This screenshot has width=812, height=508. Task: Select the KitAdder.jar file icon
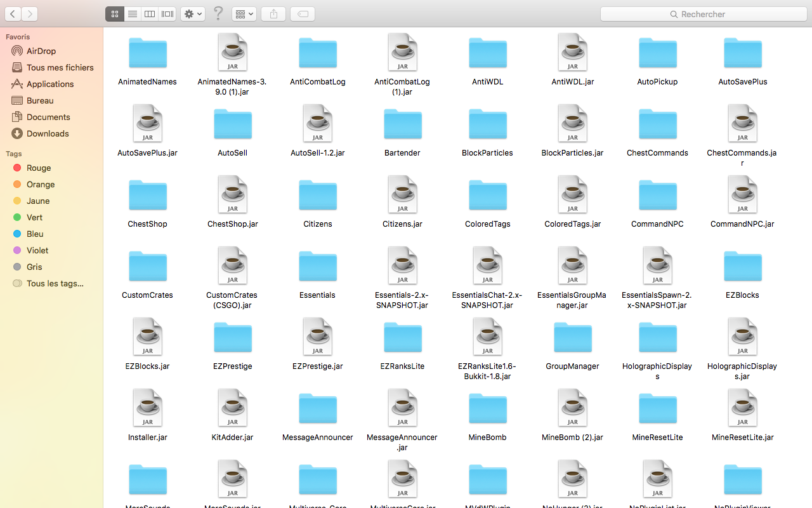coord(233,408)
